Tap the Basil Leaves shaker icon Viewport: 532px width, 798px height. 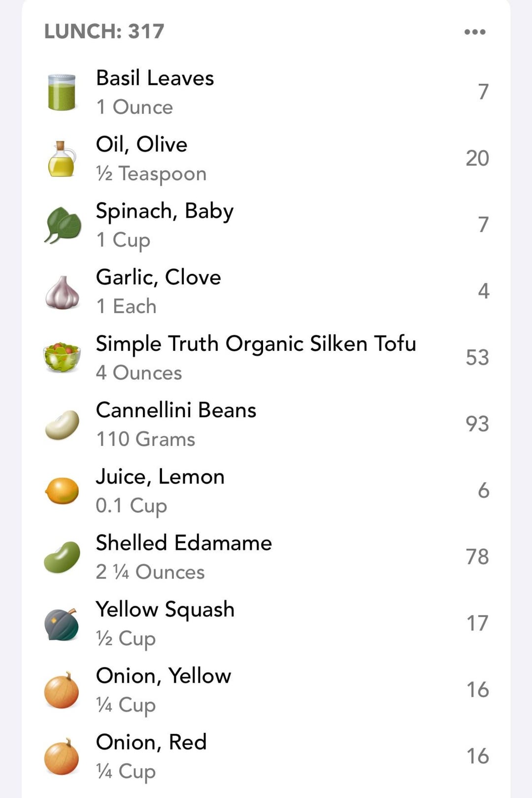coord(62,92)
